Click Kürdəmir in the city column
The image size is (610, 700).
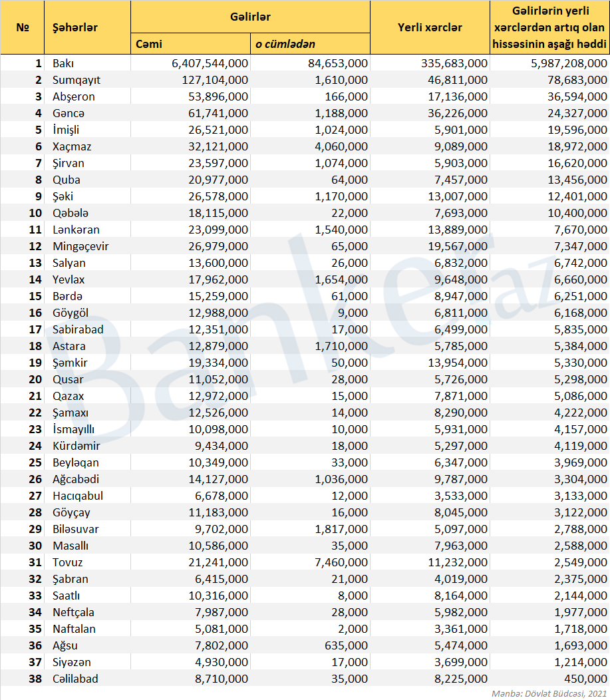pos(76,446)
